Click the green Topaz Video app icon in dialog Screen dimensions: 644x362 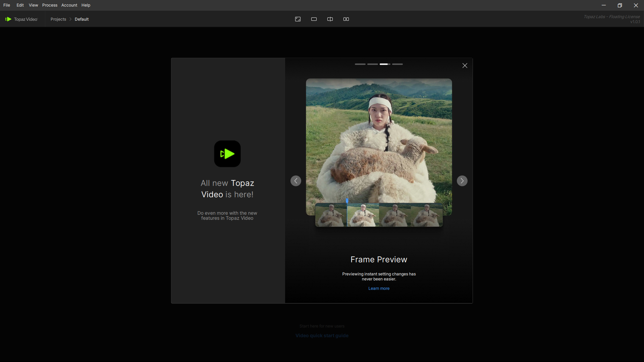click(227, 154)
